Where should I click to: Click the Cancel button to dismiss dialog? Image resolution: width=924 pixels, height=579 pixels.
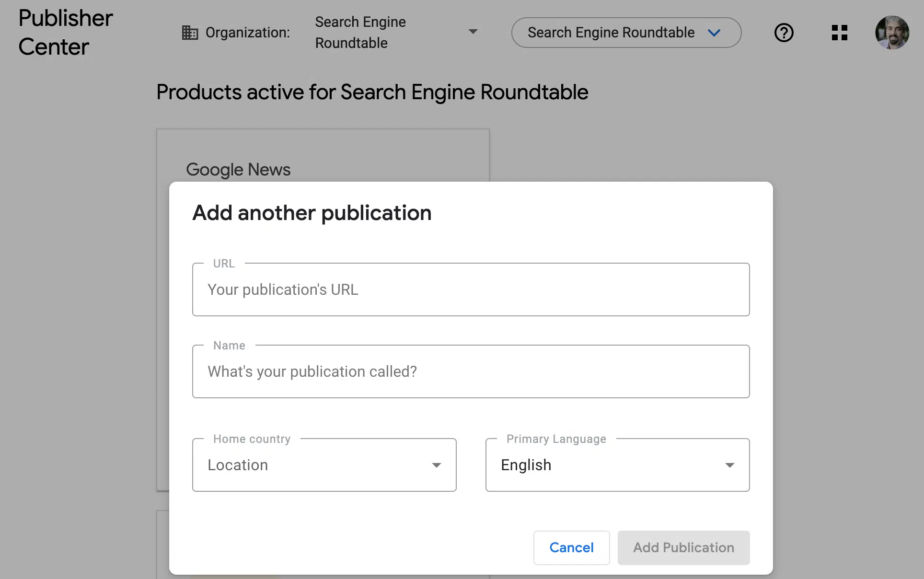tap(571, 547)
